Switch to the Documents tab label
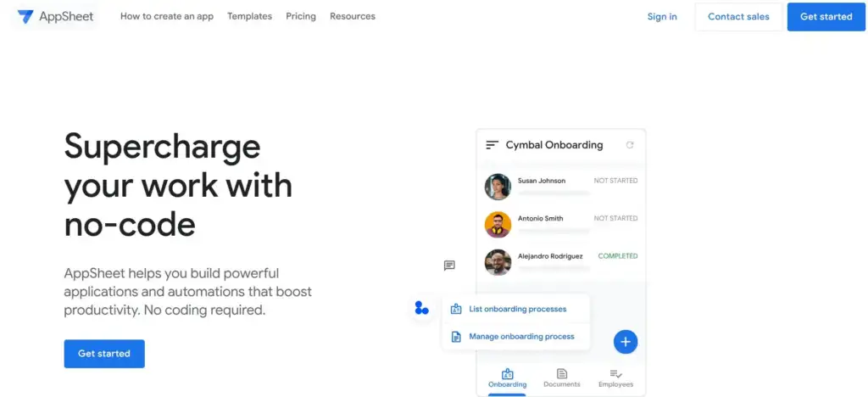The height and width of the screenshot is (397, 868). coord(562,384)
